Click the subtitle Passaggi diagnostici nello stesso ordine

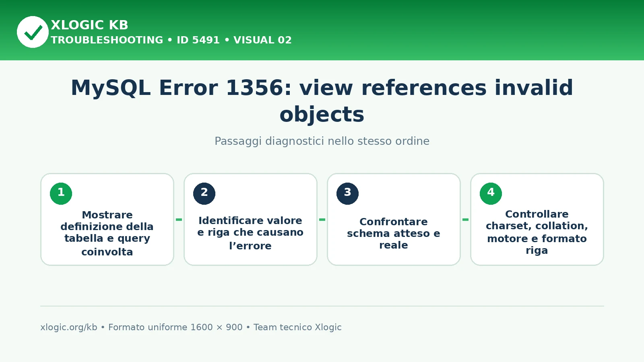(322, 141)
